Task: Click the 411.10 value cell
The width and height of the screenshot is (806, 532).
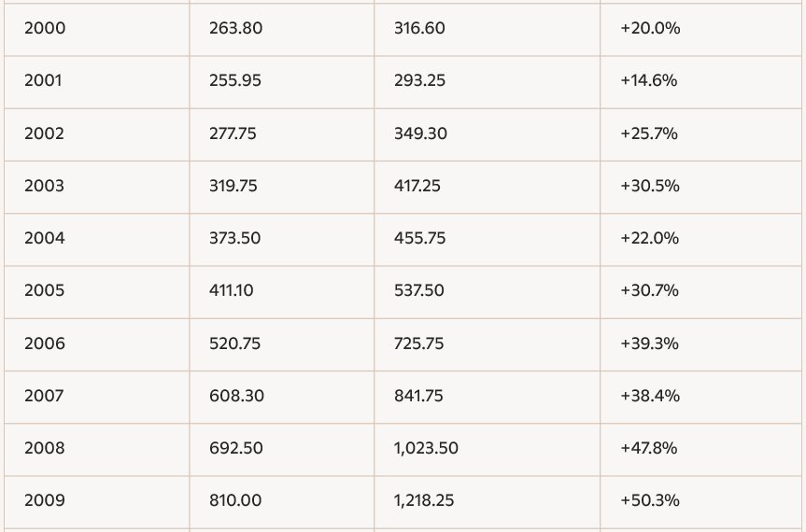Action: coord(231,290)
